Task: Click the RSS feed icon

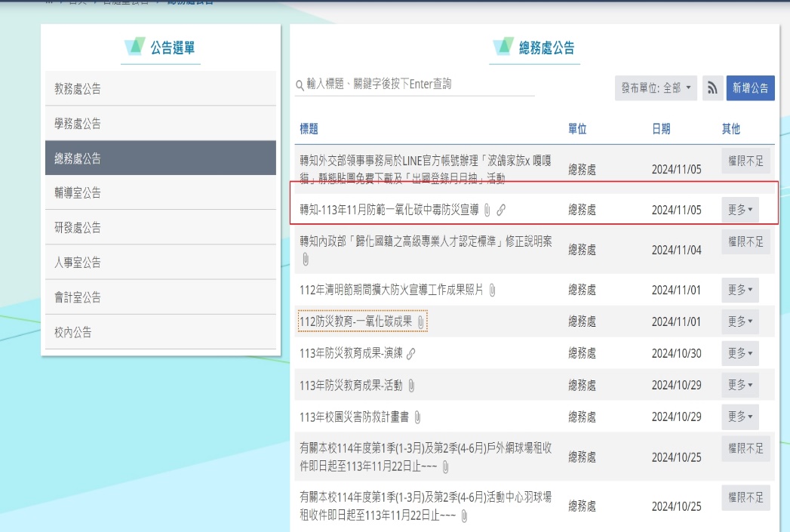Action: [x=712, y=88]
